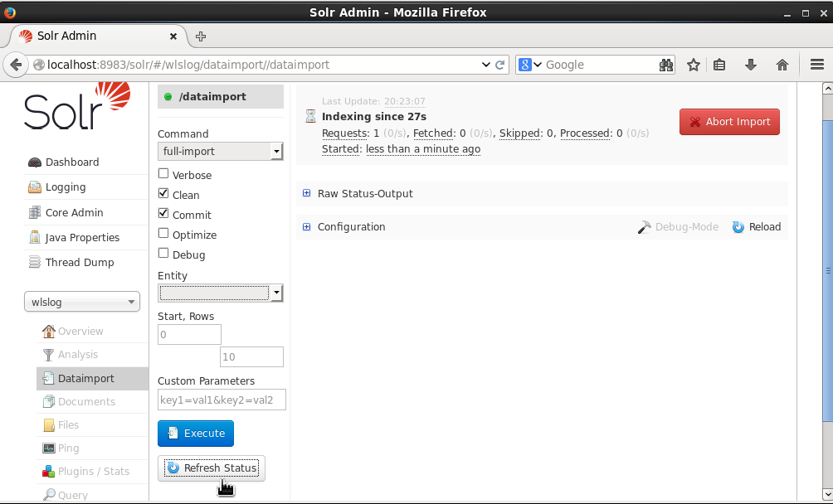Enable the Verbose checkbox

click(x=163, y=173)
